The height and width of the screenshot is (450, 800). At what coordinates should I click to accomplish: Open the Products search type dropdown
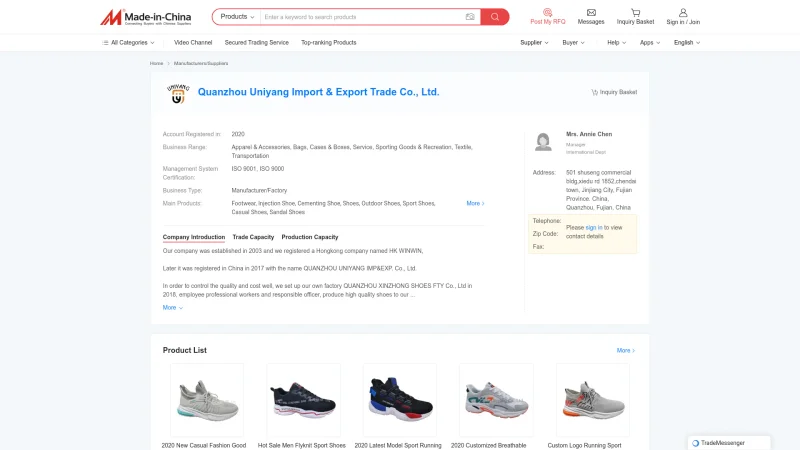click(237, 17)
